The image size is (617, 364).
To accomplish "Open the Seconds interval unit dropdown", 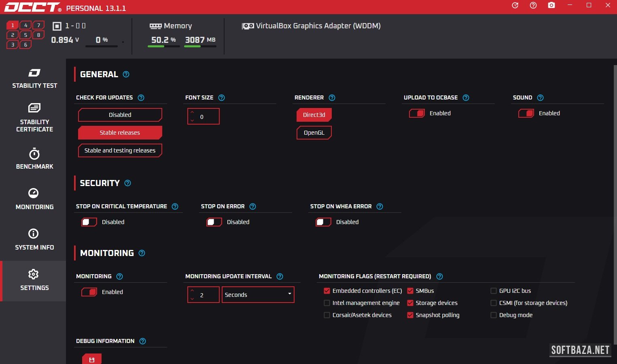I will (258, 294).
